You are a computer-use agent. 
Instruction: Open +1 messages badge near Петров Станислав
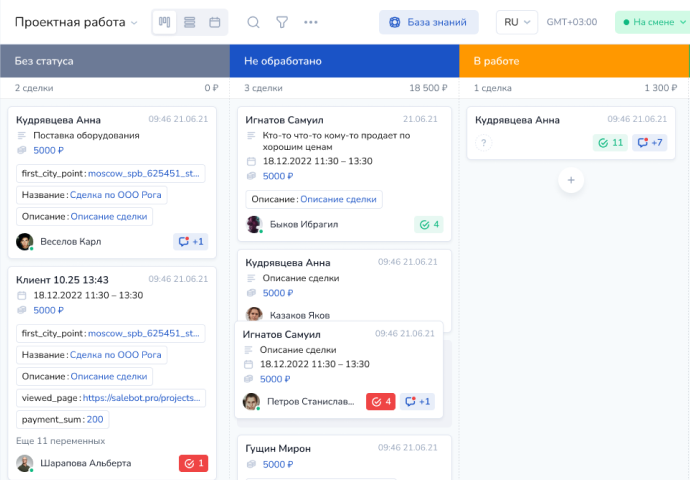(417, 402)
